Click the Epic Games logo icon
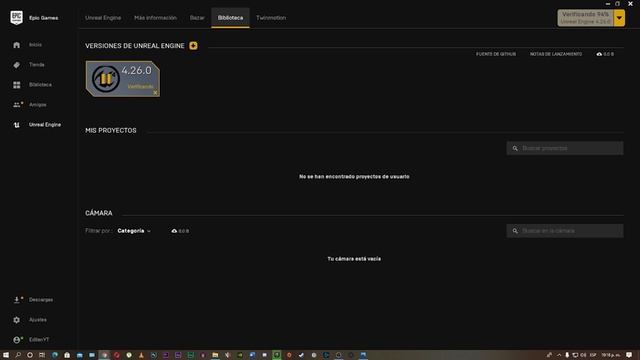The image size is (640, 360). tap(16, 18)
